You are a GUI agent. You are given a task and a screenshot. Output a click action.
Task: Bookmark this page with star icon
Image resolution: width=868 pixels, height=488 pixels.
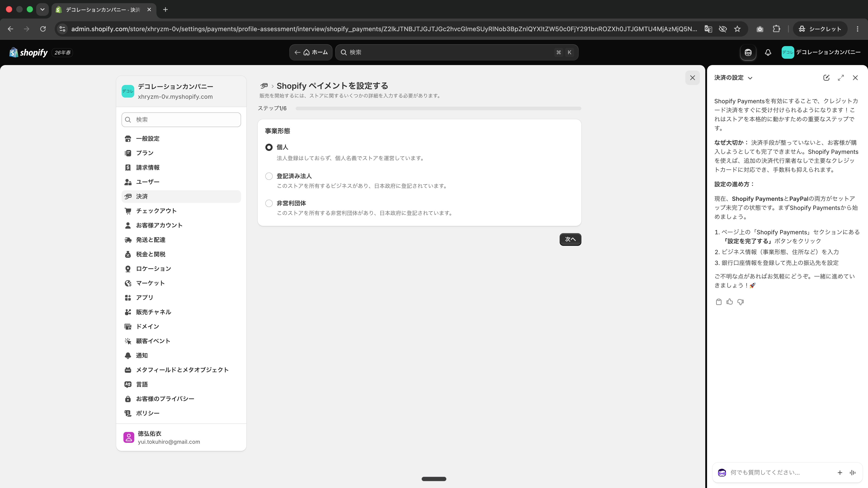click(x=737, y=29)
